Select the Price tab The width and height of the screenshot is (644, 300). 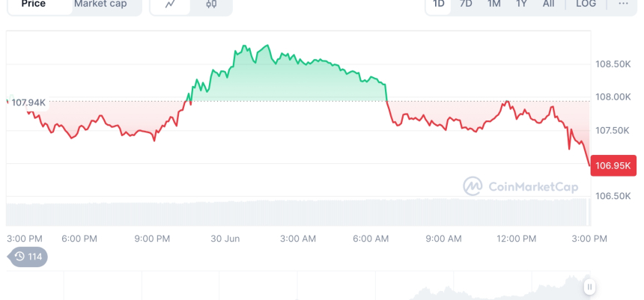coord(34,4)
